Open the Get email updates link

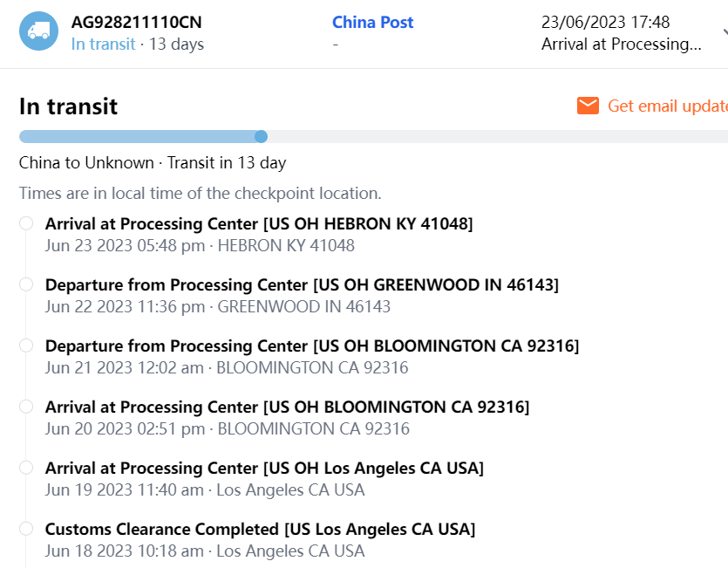click(667, 106)
